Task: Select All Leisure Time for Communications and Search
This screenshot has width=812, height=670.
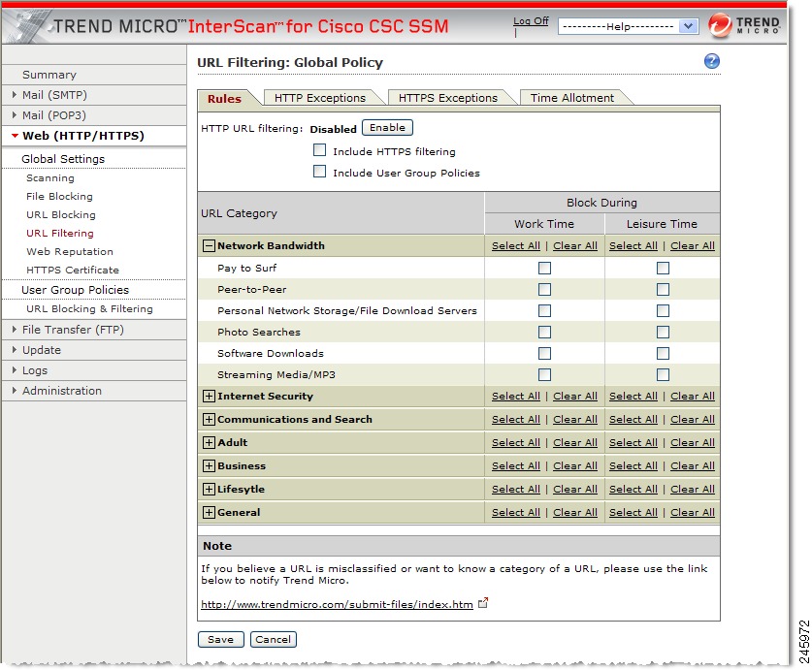Action: point(633,420)
